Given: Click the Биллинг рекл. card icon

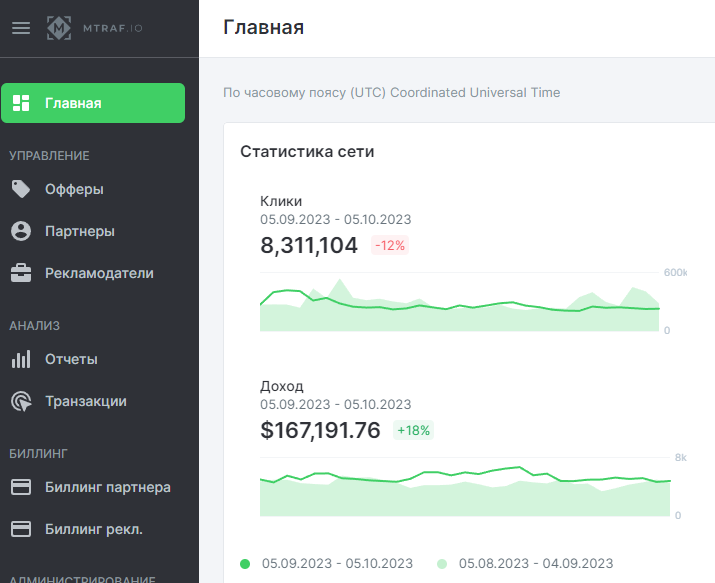Looking at the screenshot, I should [21, 529].
